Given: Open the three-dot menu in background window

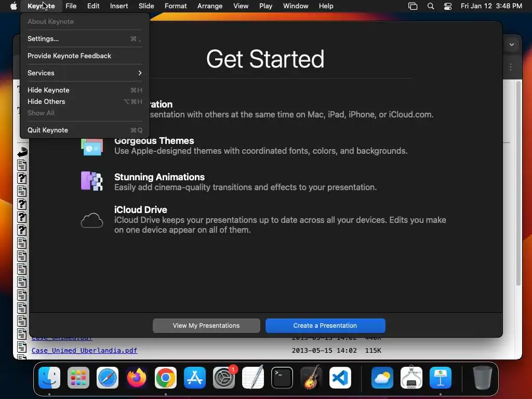Looking at the screenshot, I should coord(511,67).
